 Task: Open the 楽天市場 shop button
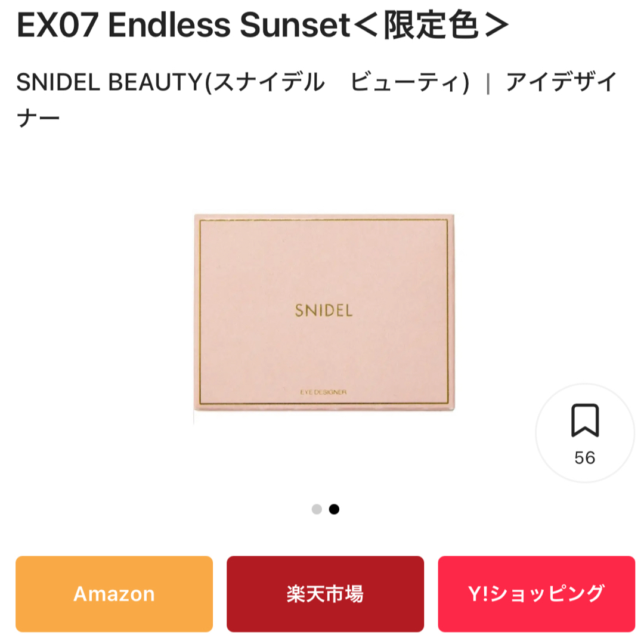326,594
